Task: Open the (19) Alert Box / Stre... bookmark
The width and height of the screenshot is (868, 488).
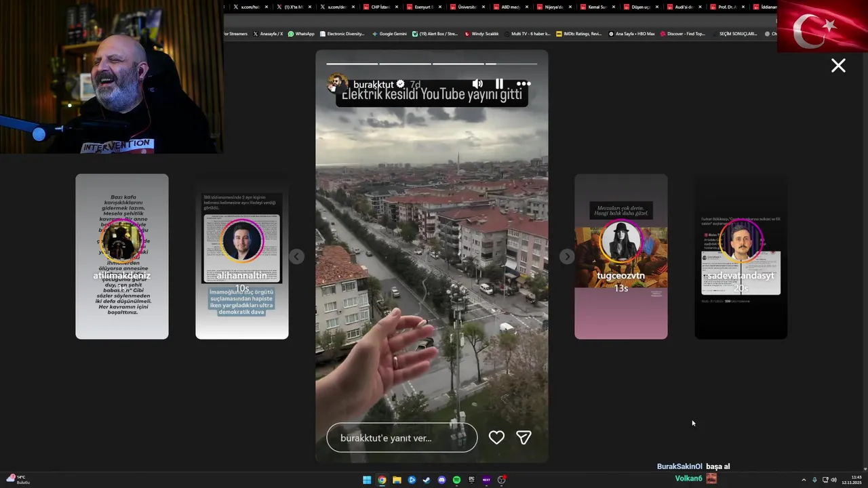Action: pos(435,33)
